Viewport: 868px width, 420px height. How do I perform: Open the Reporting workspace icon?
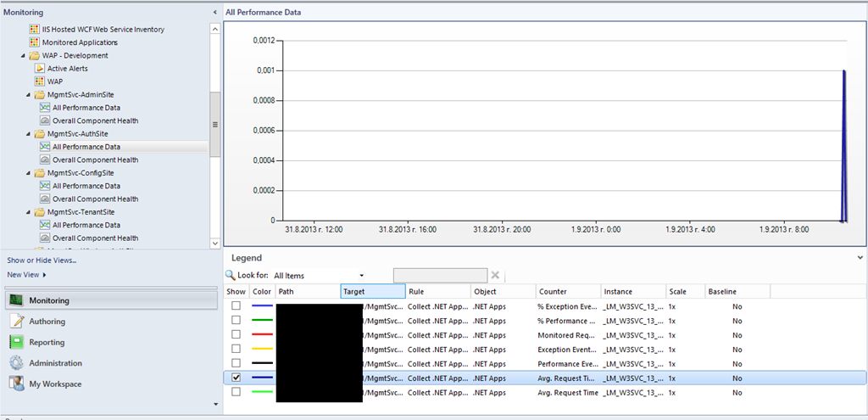tap(15, 342)
